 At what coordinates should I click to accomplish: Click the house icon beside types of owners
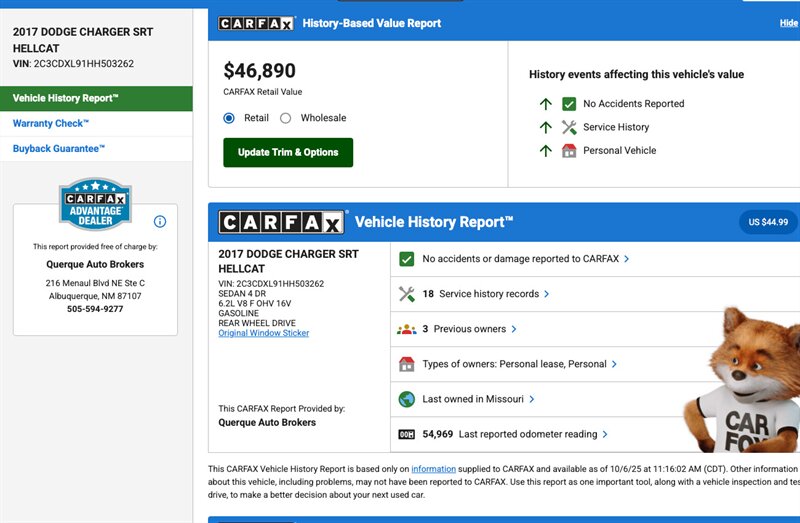[x=406, y=364]
